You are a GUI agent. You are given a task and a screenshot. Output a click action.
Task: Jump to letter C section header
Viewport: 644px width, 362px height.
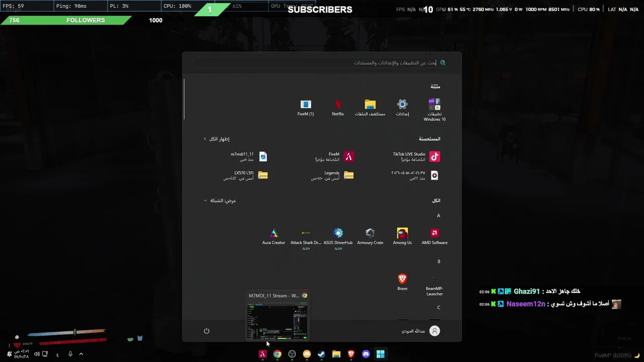(439, 307)
